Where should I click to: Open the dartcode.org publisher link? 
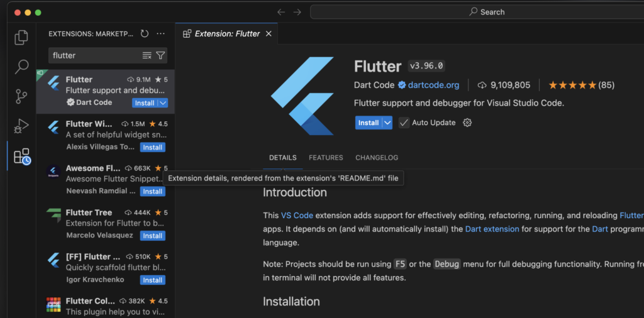pos(433,85)
